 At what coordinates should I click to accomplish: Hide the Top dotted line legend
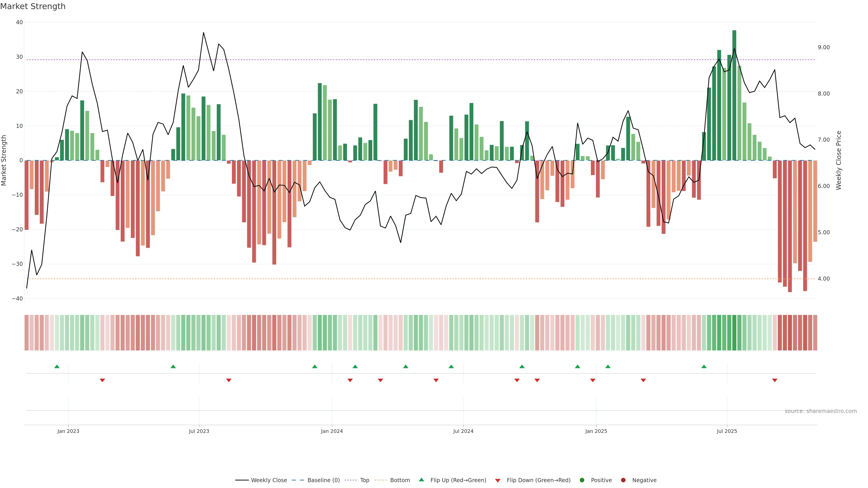(x=364, y=480)
